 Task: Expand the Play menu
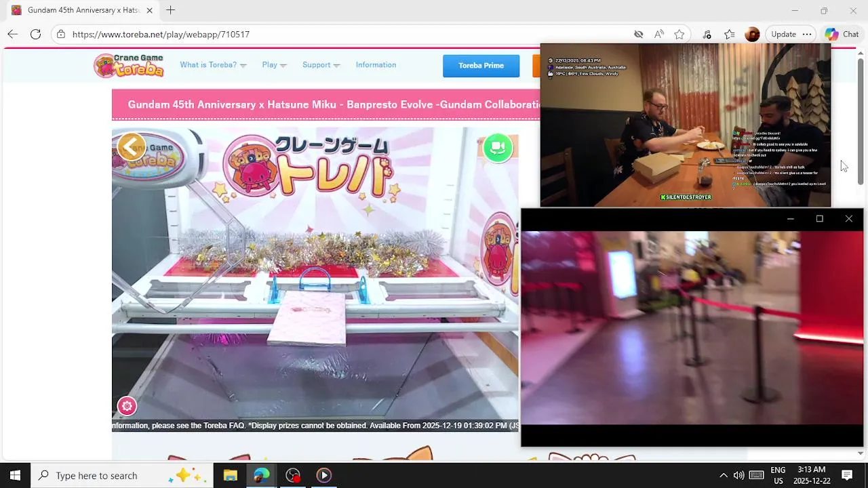[x=274, y=65]
